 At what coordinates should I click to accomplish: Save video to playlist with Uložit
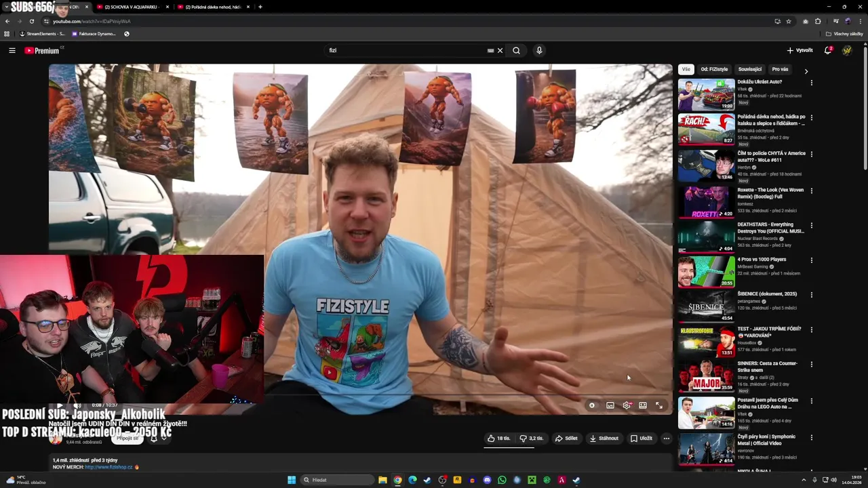point(641,439)
